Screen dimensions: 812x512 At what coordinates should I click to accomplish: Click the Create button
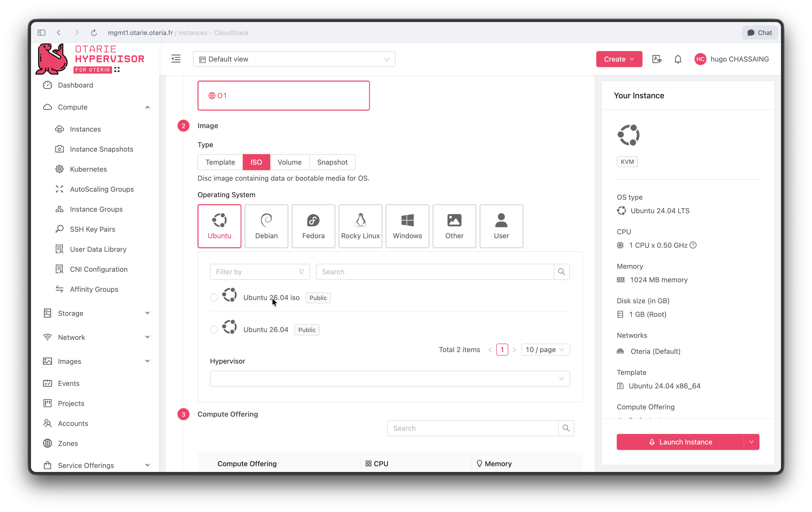(x=619, y=59)
